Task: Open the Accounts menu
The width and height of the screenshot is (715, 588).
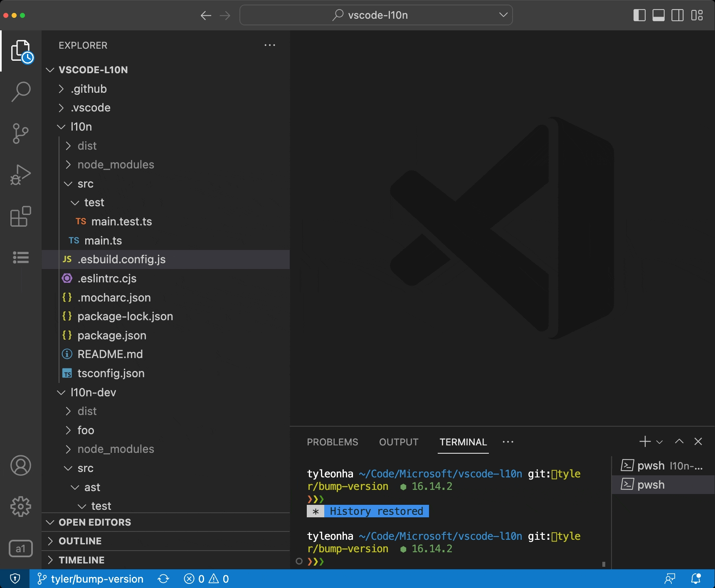Action: click(21, 465)
